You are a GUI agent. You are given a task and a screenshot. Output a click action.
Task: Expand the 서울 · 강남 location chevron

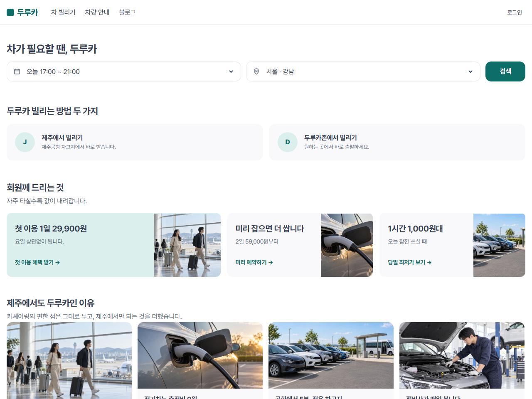[470, 71]
